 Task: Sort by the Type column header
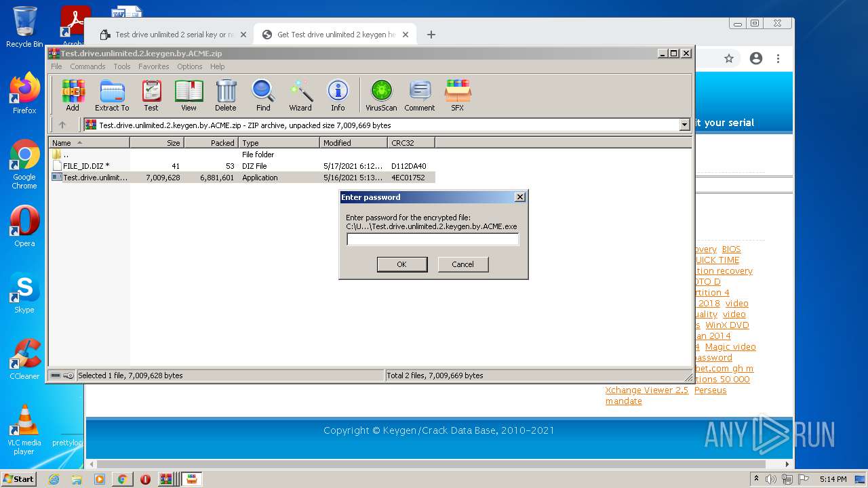279,143
